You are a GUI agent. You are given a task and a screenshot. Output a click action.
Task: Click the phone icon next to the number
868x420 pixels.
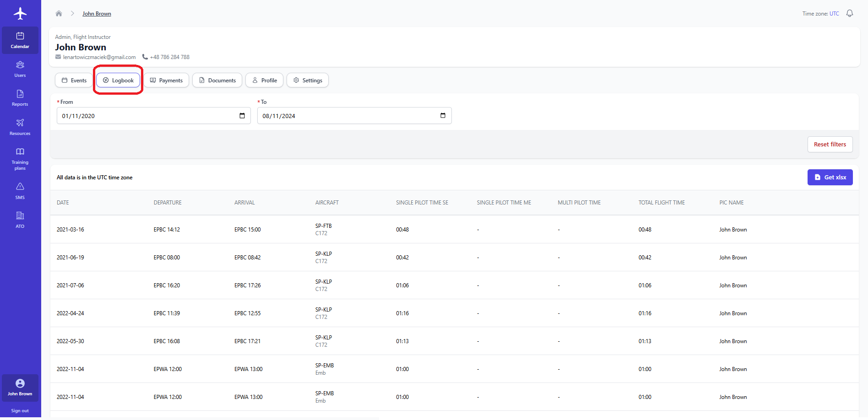tap(145, 57)
